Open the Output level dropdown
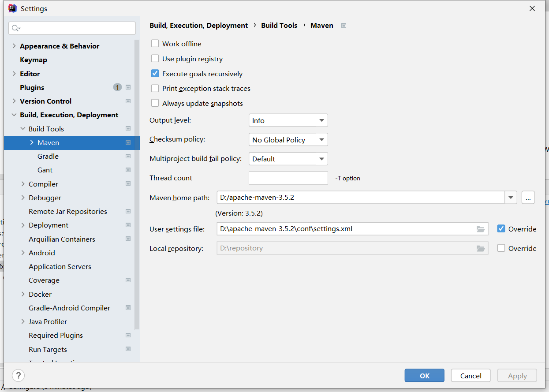The height and width of the screenshot is (392, 549). click(288, 120)
